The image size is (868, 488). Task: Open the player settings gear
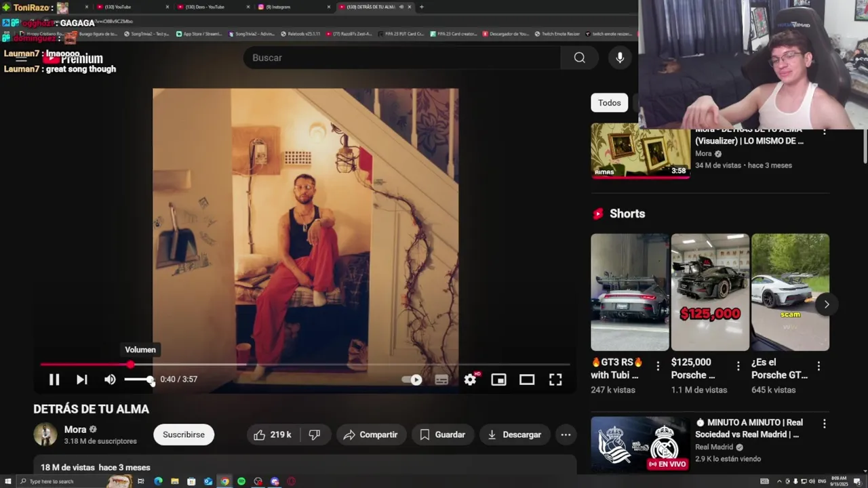coord(470,380)
